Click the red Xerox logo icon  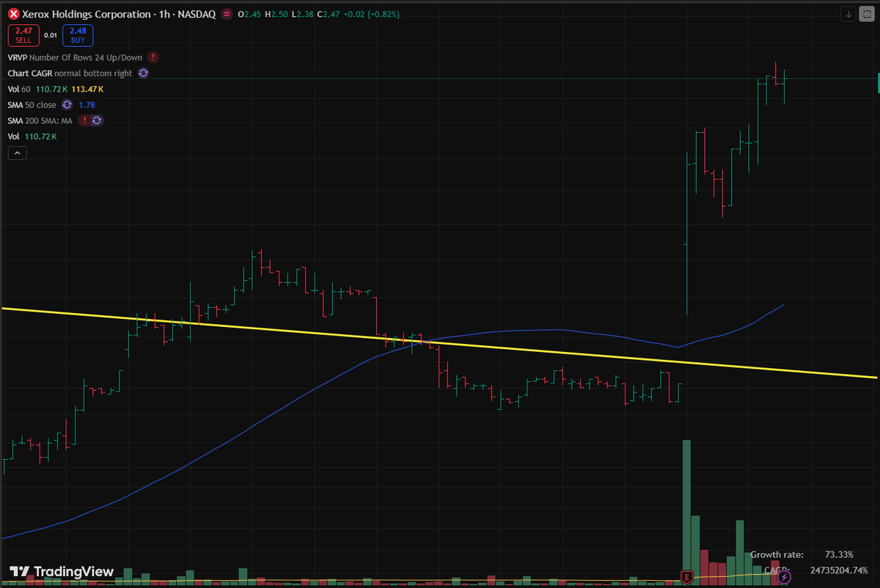13,14
